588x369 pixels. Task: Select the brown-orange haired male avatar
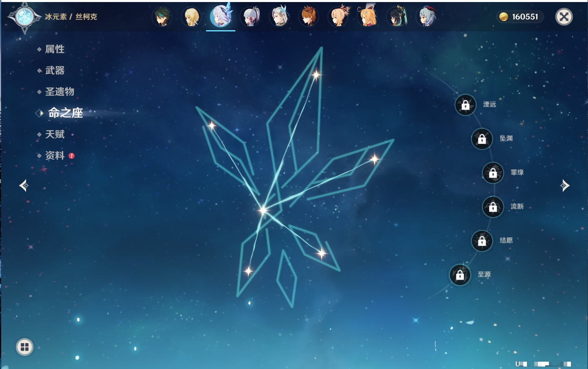(x=309, y=17)
